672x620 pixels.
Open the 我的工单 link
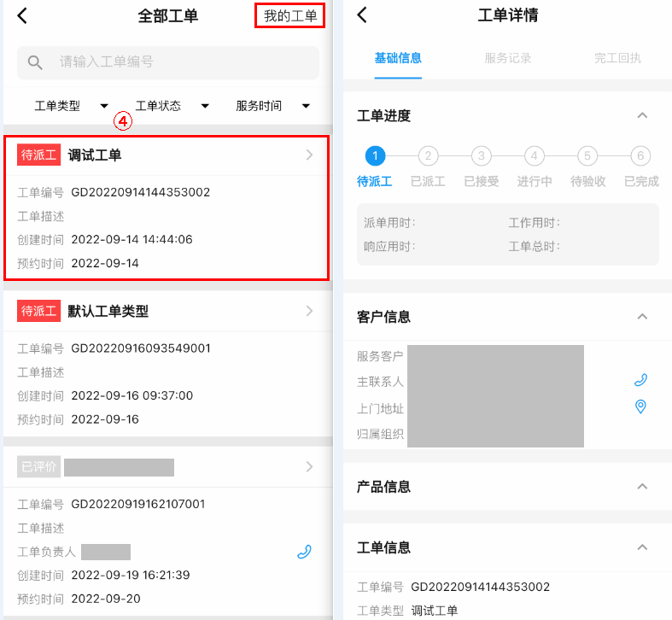tap(290, 16)
